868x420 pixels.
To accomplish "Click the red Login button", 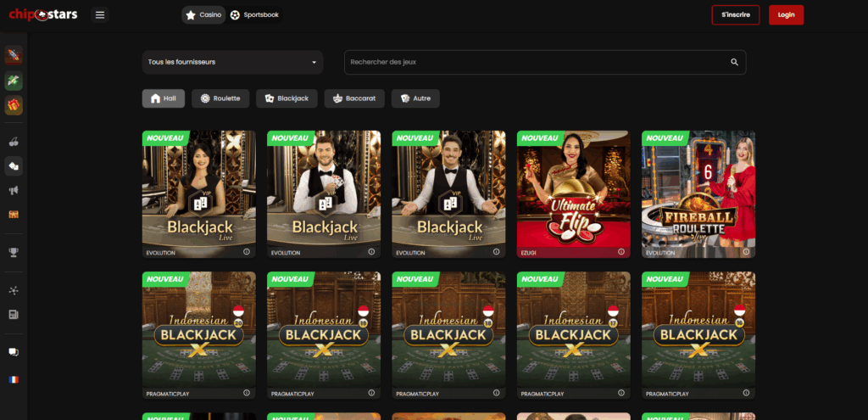I will pyautogui.click(x=786, y=15).
